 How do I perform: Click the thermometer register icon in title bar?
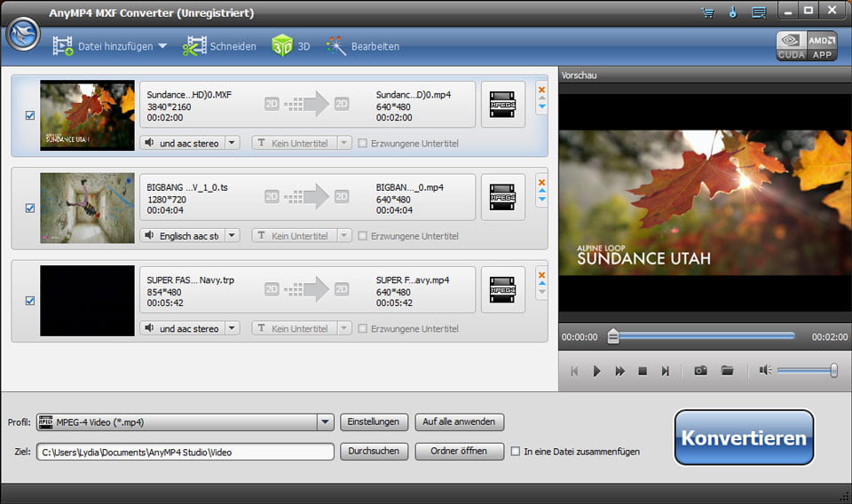[x=733, y=12]
